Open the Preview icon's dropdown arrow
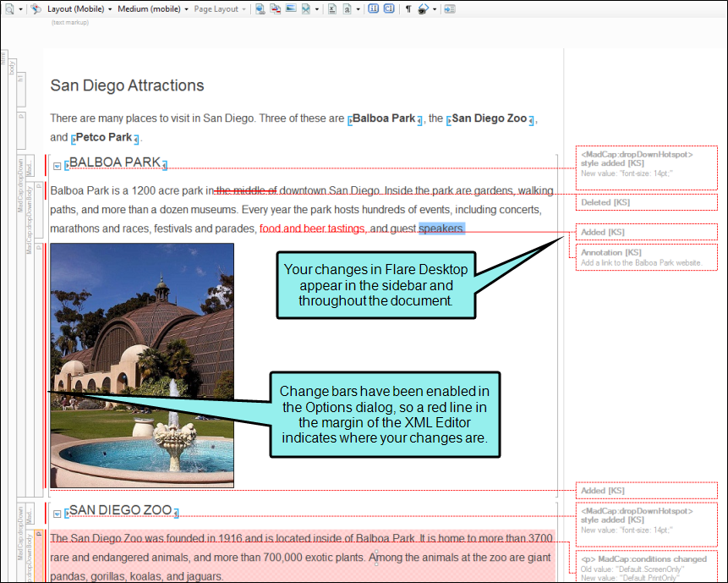 [x=20, y=9]
